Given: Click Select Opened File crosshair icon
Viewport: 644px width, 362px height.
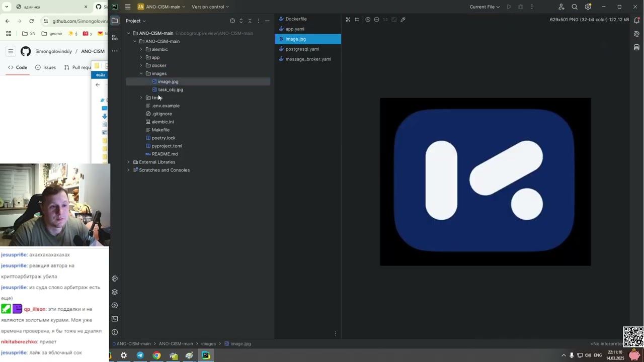Looking at the screenshot, I should click(x=232, y=21).
